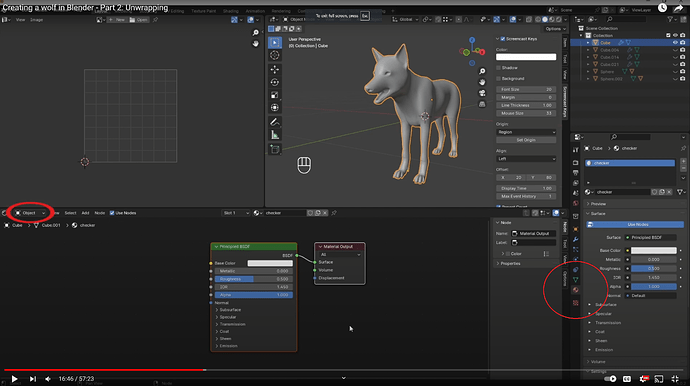Select the Add Cube tool in viewport toolbar
This screenshot has width=690, height=386.
pos(275,149)
